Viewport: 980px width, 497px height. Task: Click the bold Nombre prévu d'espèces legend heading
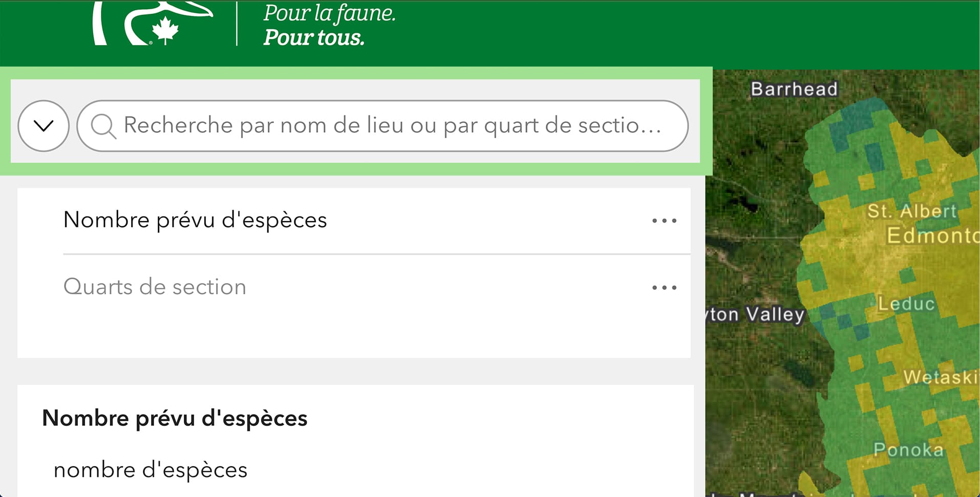pos(175,418)
